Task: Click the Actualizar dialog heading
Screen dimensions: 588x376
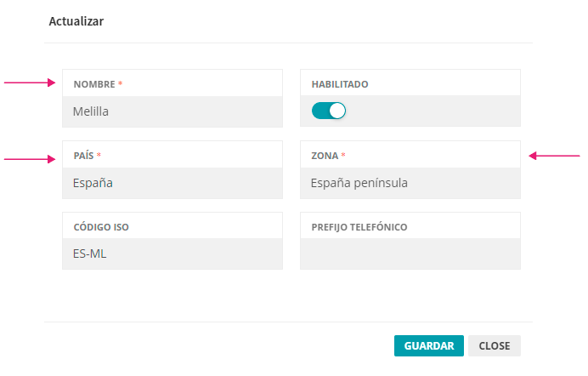Action: [76, 21]
